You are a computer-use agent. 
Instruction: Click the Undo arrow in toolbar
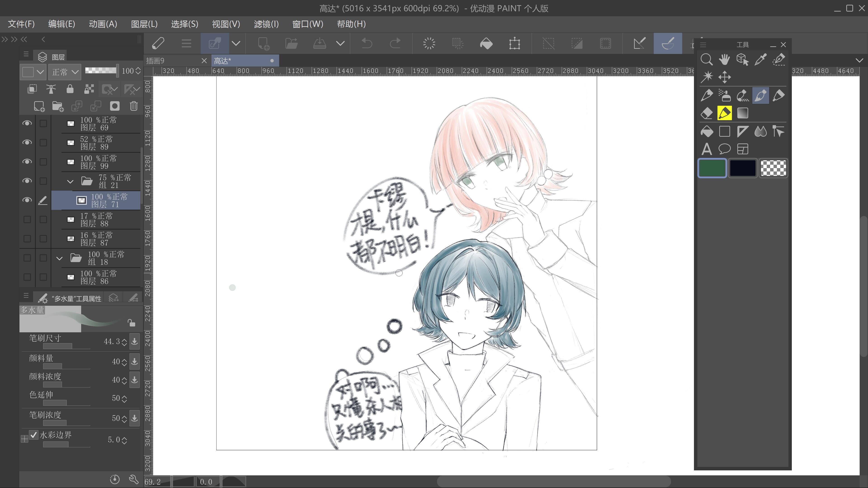coord(367,43)
